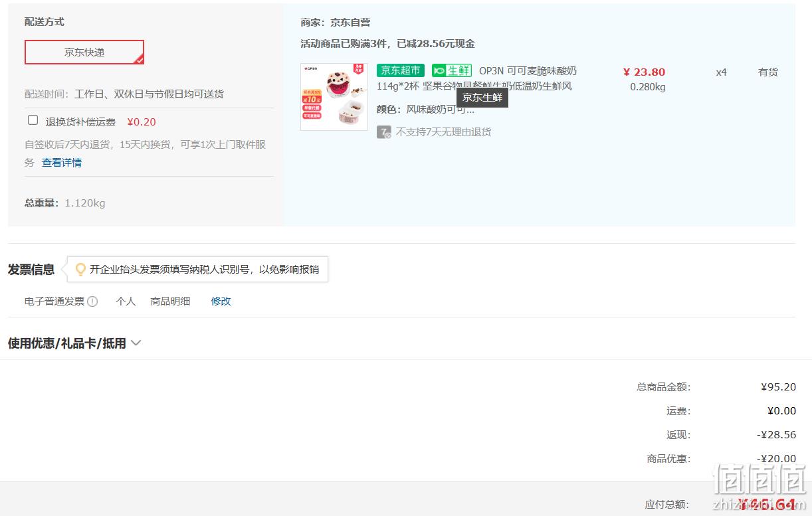812x516 pixels.
Task: Click the 0.280kg item weight
Action: point(648,87)
